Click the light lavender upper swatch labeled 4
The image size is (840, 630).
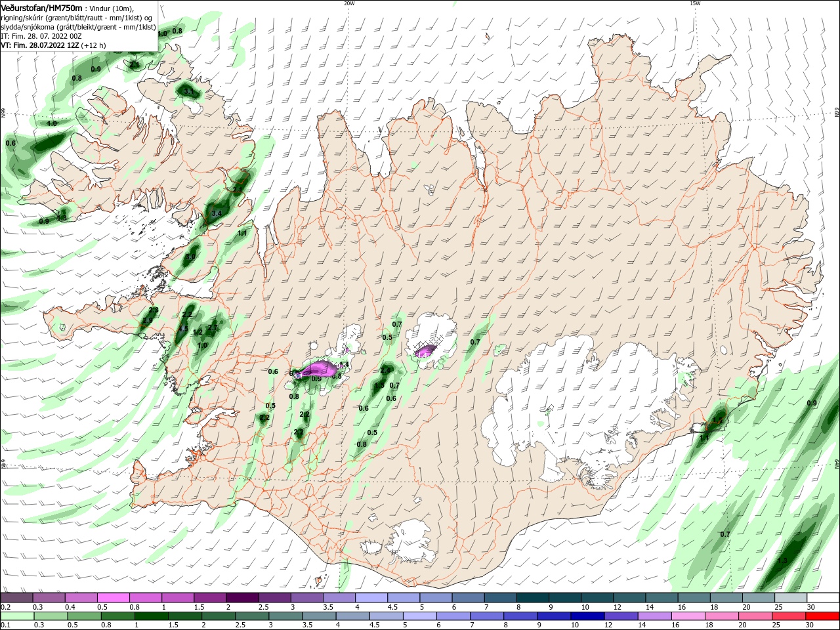click(x=371, y=598)
